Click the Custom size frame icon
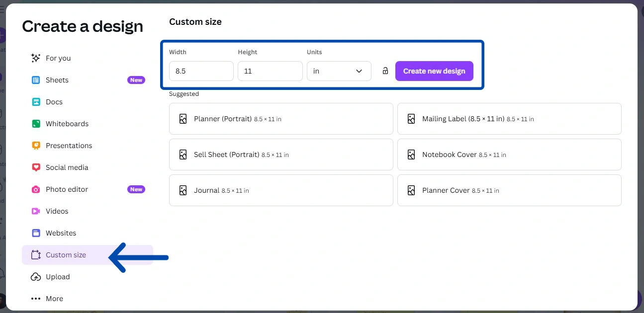Viewport: 644px width, 313px height. coord(36,255)
